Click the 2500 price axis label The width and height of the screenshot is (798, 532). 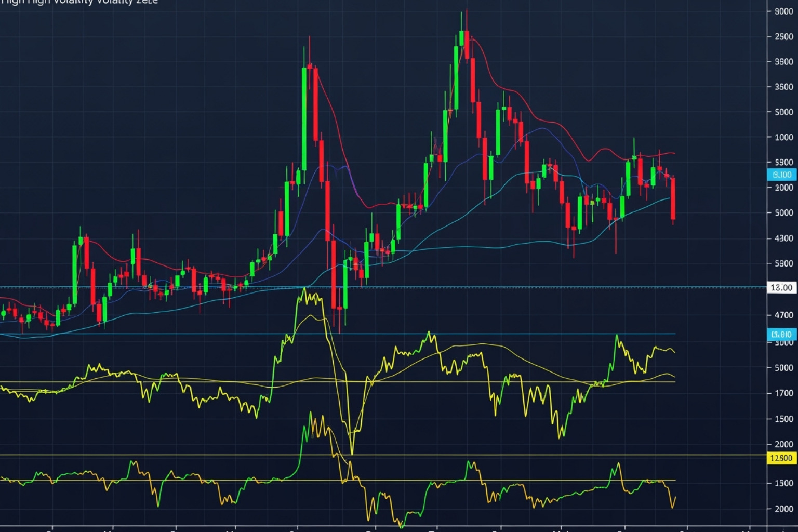783,36
